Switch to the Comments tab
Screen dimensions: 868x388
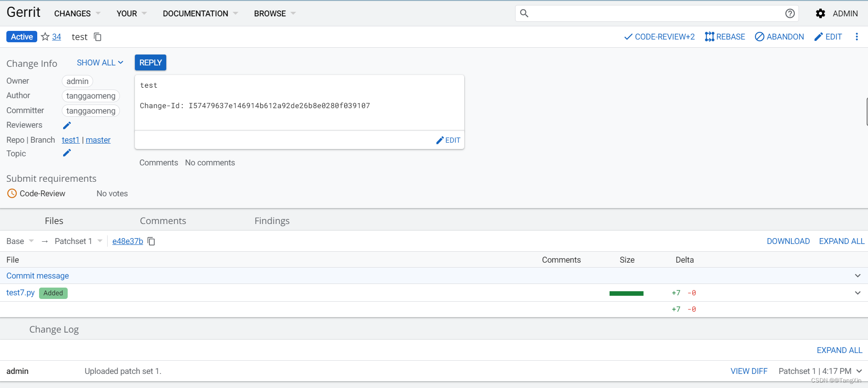tap(163, 221)
